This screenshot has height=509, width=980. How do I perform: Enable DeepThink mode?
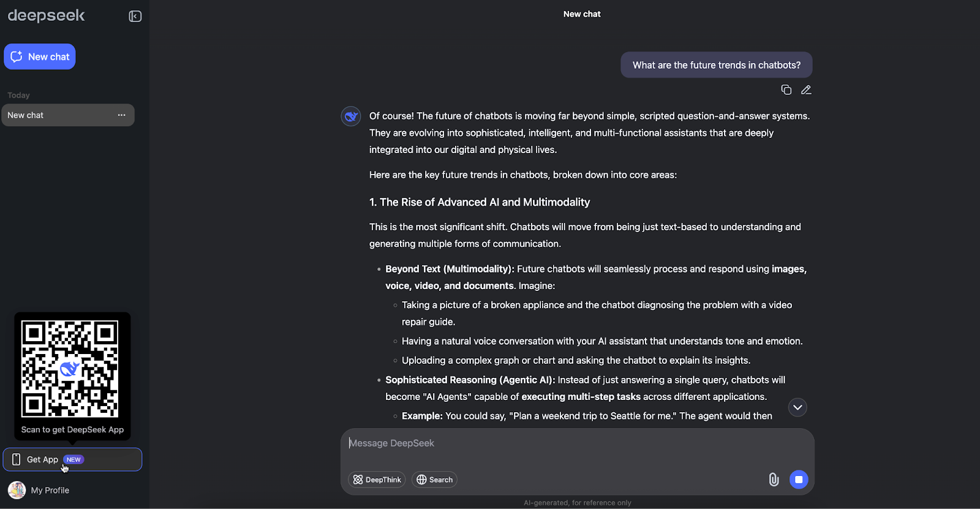pos(377,480)
